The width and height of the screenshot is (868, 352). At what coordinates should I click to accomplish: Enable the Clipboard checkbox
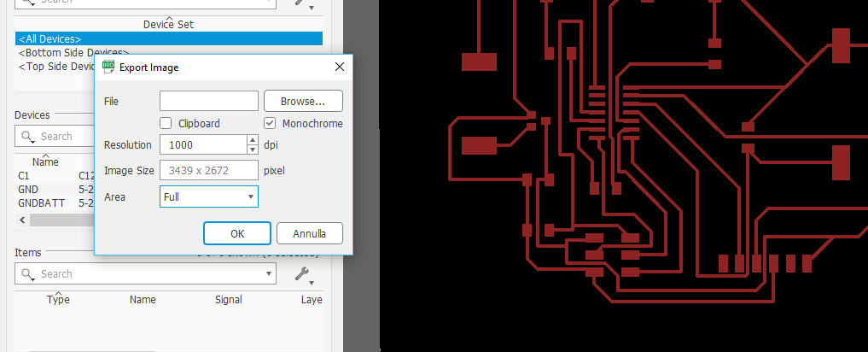pyautogui.click(x=165, y=123)
